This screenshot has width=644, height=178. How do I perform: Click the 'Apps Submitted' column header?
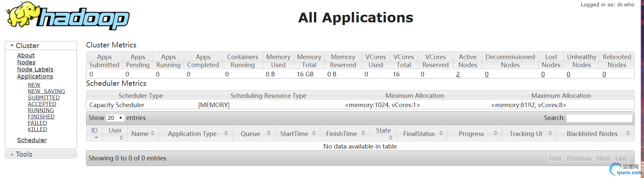point(104,61)
